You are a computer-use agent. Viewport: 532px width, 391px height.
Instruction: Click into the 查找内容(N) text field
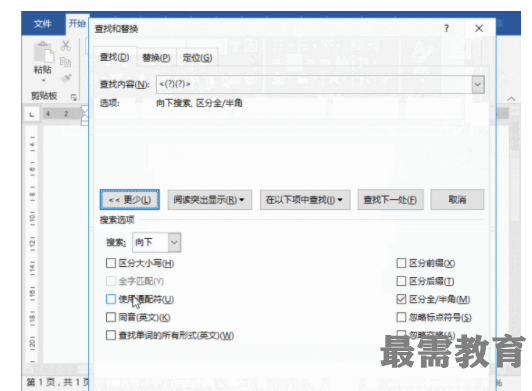point(314,84)
